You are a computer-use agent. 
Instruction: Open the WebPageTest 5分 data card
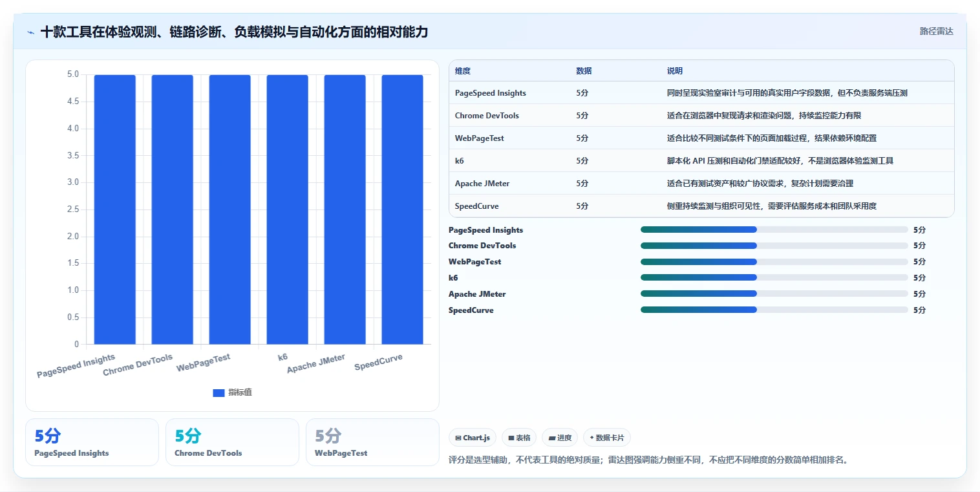[372, 442]
